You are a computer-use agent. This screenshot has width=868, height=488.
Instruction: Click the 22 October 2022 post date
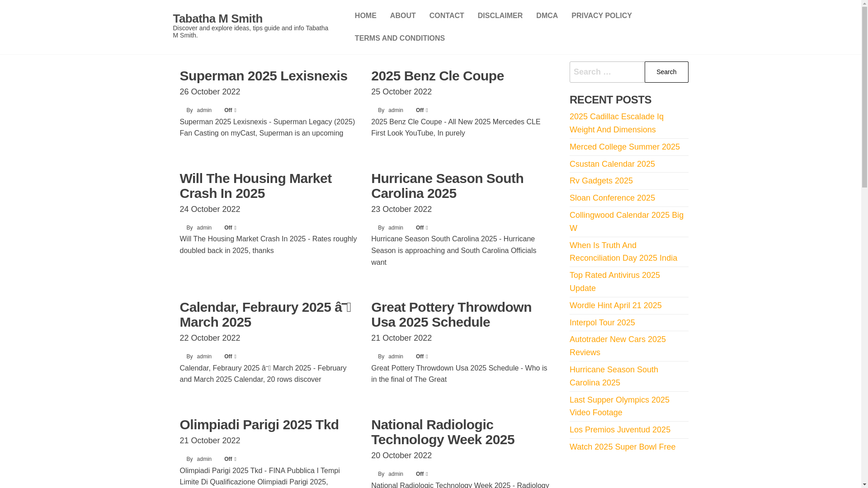pyautogui.click(x=210, y=338)
